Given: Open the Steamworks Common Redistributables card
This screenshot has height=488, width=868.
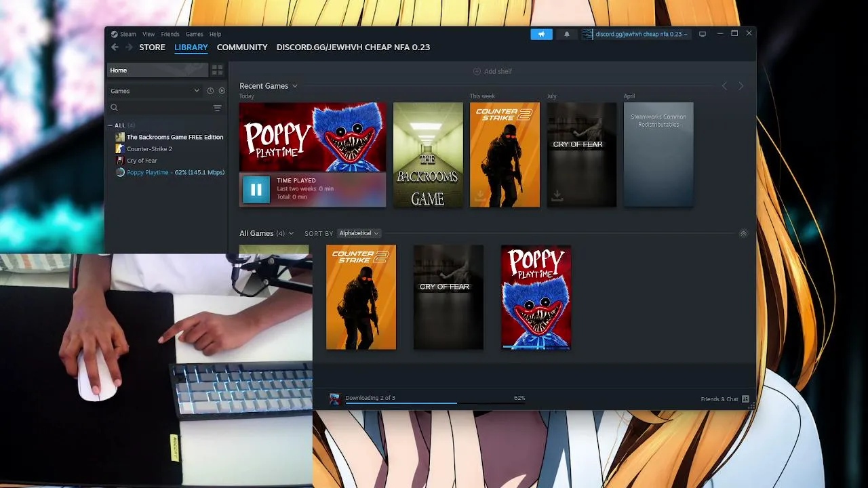Looking at the screenshot, I should [x=658, y=155].
